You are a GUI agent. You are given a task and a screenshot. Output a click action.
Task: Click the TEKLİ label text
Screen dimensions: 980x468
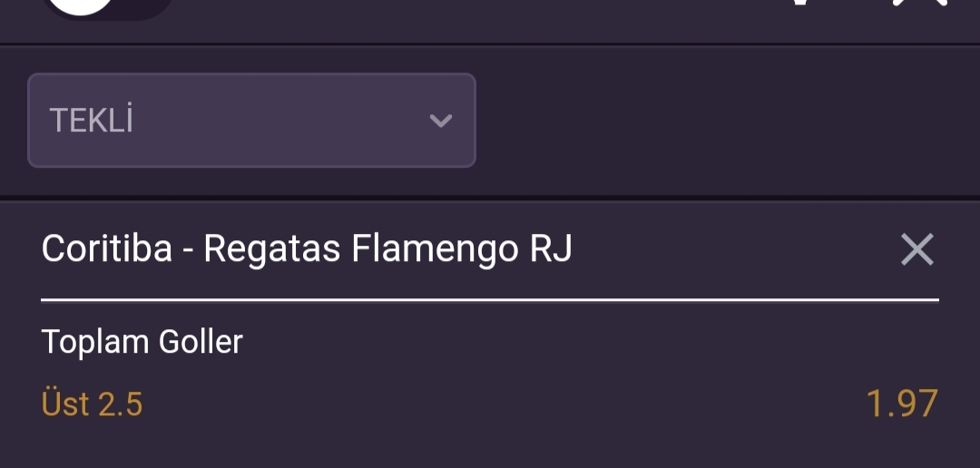point(92,120)
